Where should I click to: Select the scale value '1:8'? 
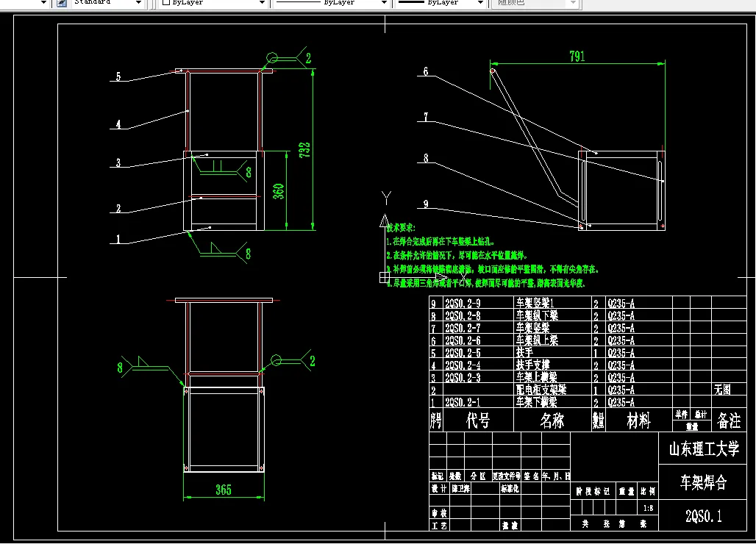pos(649,508)
